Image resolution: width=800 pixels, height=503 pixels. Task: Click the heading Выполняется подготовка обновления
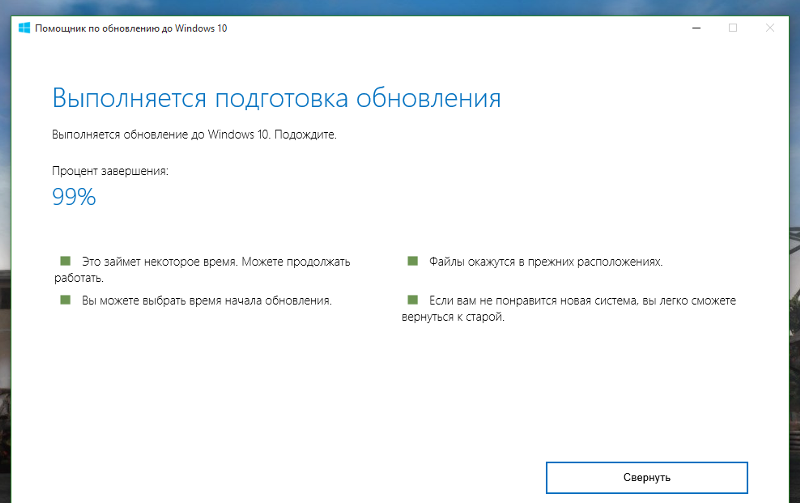[x=277, y=98]
